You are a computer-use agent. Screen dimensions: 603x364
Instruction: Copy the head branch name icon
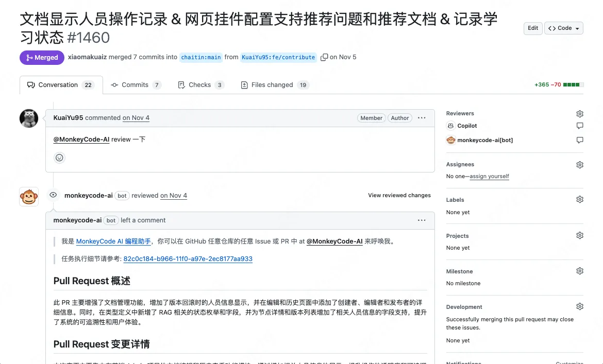(x=324, y=57)
